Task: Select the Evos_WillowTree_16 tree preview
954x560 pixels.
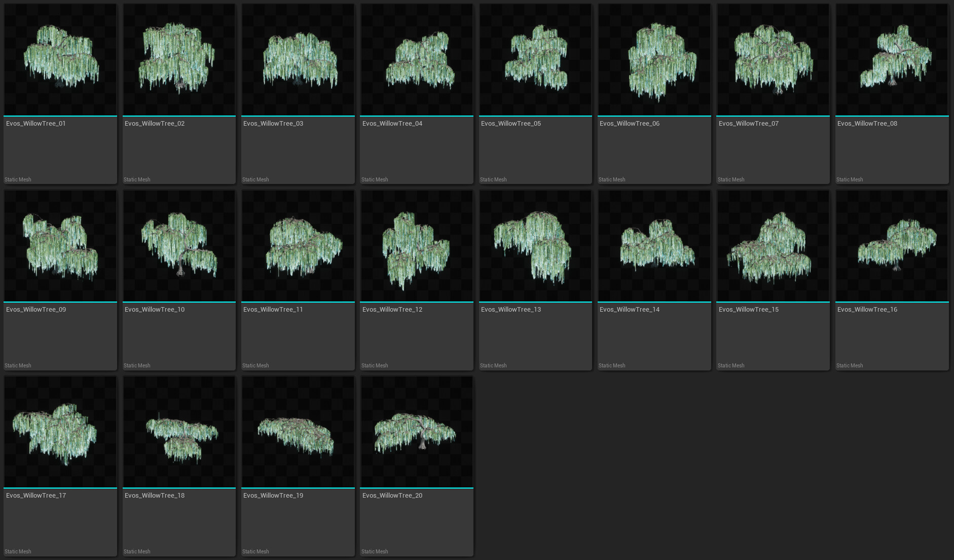Action: [892, 246]
